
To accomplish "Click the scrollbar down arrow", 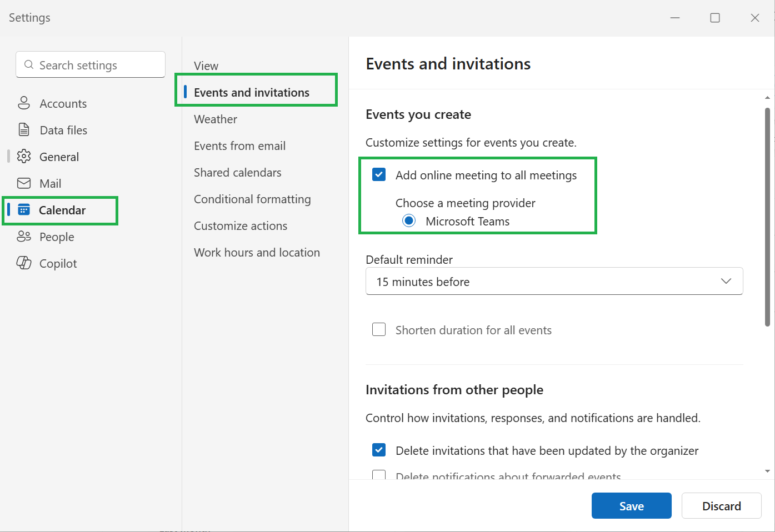I will pyautogui.click(x=767, y=471).
